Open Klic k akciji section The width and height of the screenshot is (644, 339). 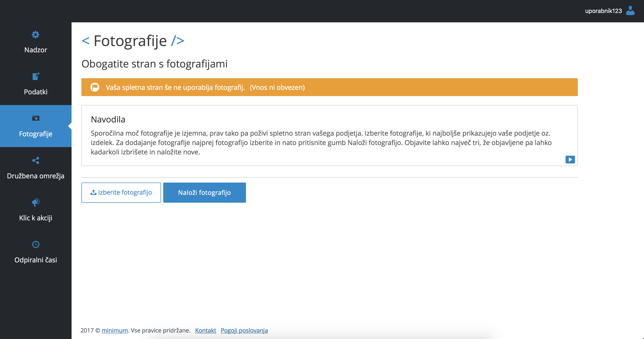[36, 210]
